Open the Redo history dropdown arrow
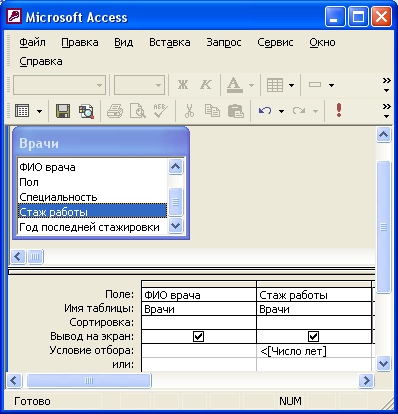Viewport: 398px width, 414px height. coord(315,111)
